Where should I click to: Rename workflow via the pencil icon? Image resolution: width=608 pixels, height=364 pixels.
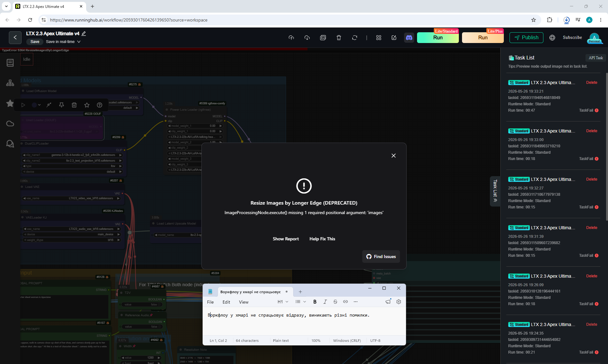click(84, 34)
